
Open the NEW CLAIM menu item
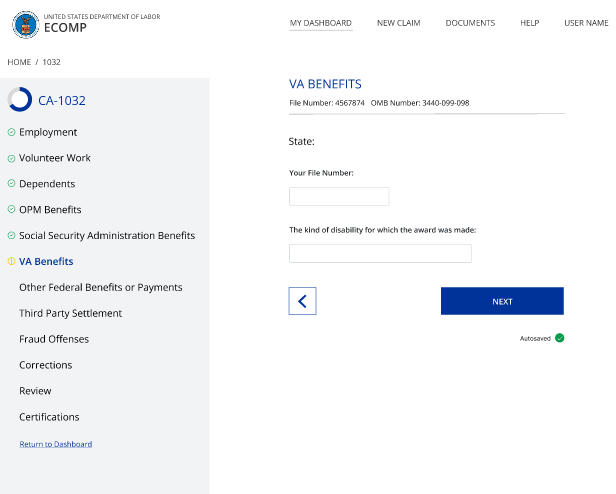(x=398, y=23)
